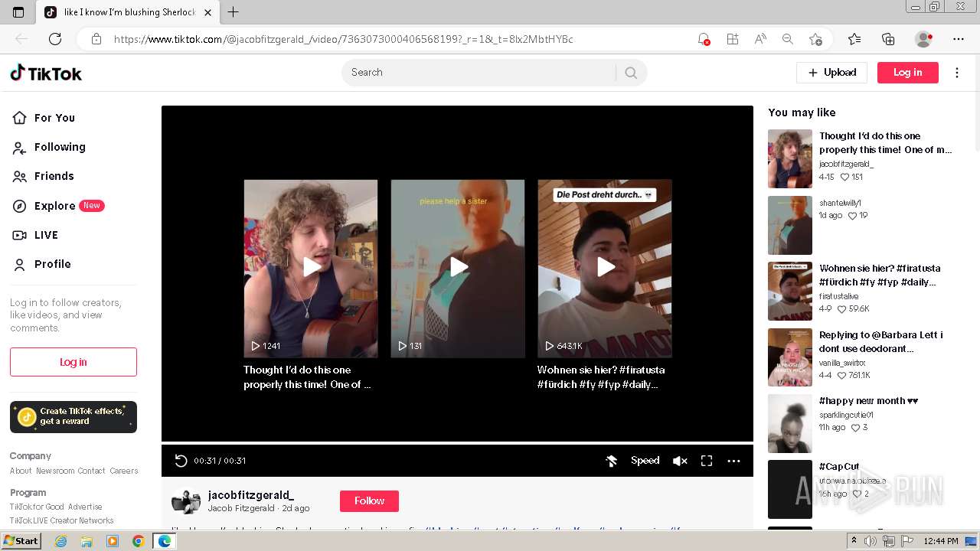Open the For You feed
The height and width of the screenshot is (551, 980).
[54, 118]
